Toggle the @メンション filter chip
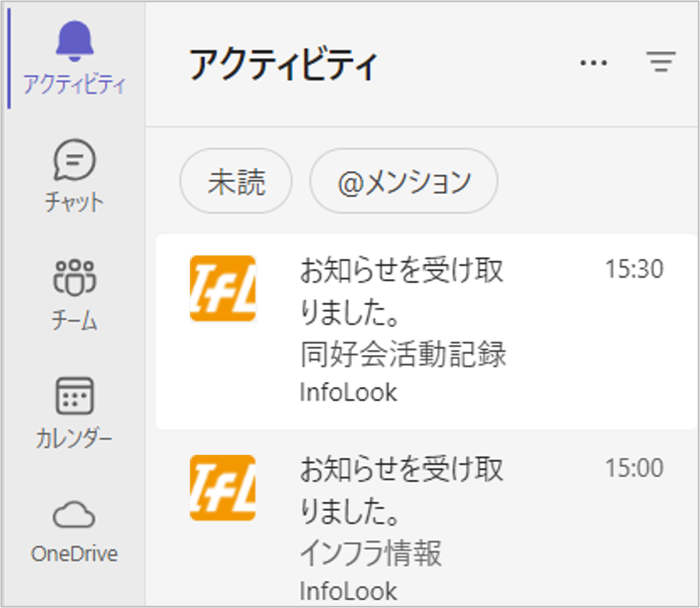 [x=404, y=182]
